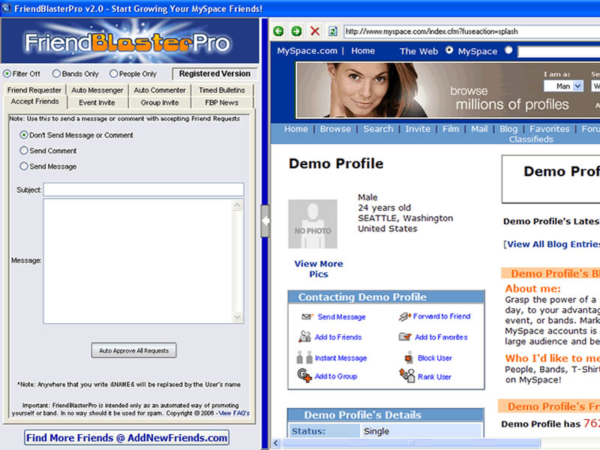Click the browser forward arrow icon
The image size is (600, 450).
296,31
